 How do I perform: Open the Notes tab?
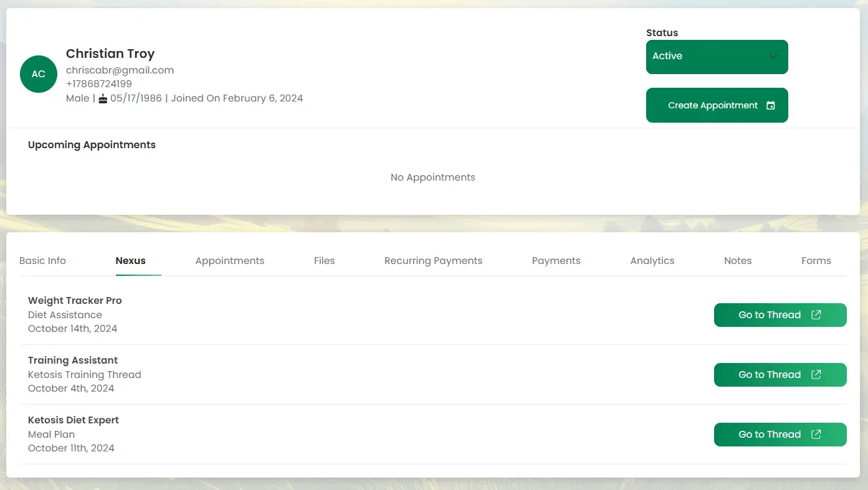click(738, 261)
